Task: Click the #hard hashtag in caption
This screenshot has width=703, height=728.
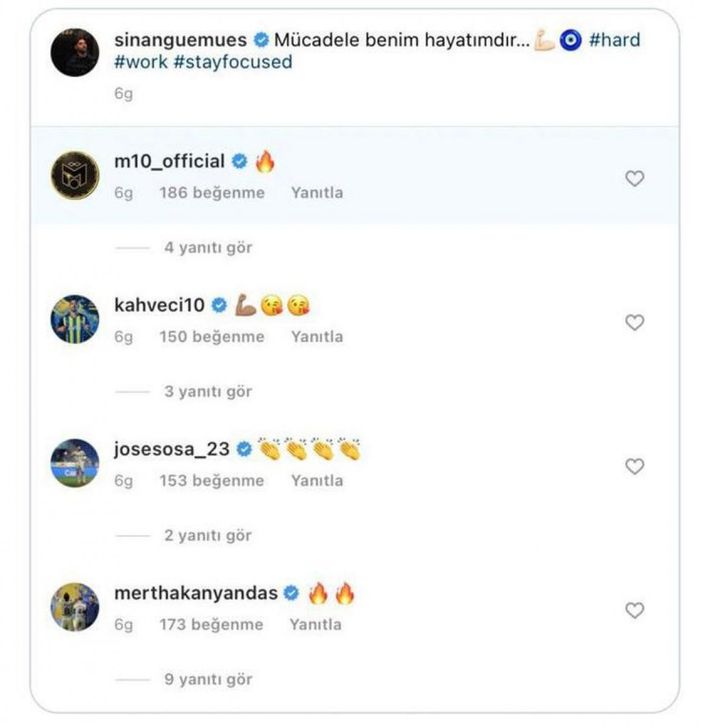Action: (x=614, y=41)
